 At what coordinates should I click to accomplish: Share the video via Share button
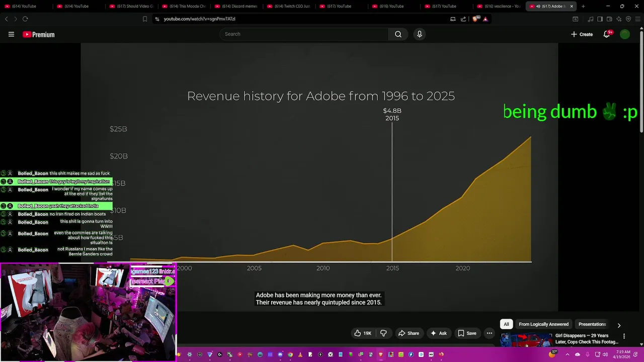click(409, 333)
